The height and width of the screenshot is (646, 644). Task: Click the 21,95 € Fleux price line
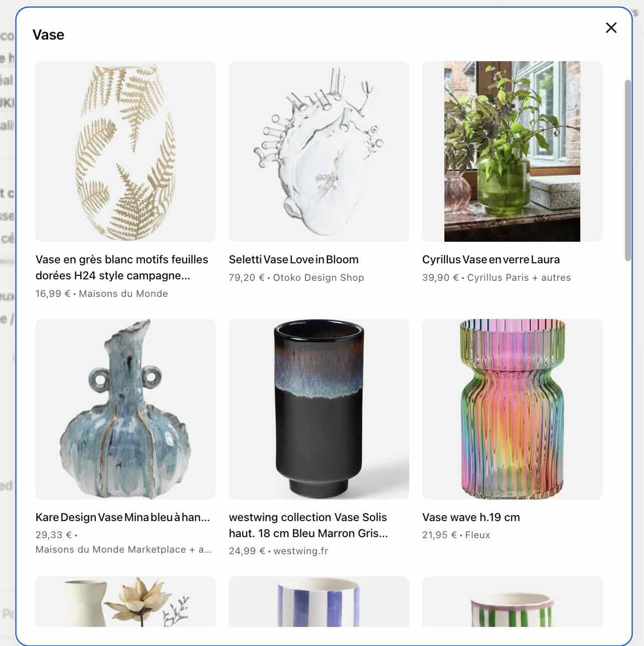tap(456, 535)
